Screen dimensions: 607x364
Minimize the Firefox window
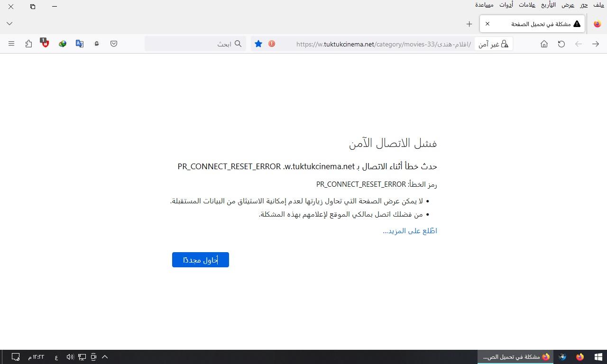tap(55, 7)
